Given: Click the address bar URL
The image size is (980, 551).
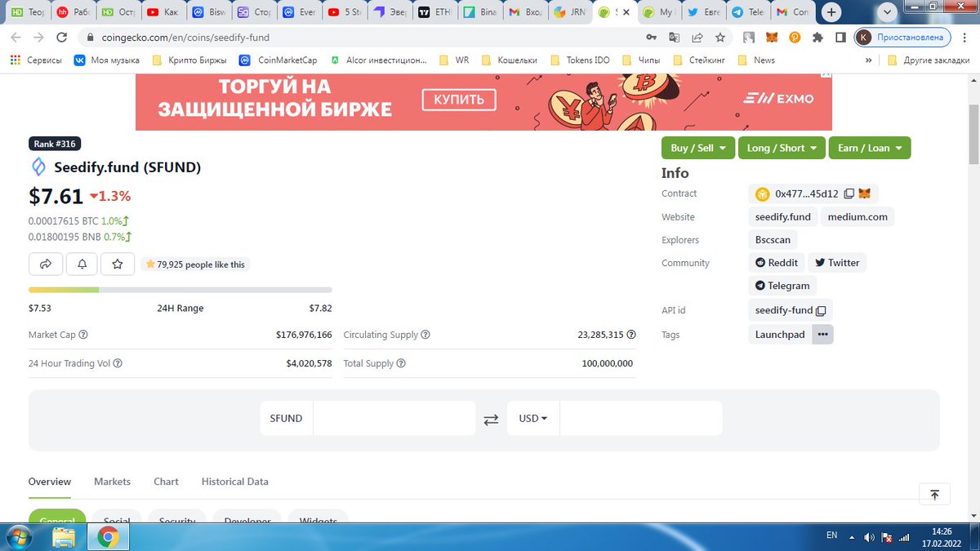Looking at the screenshot, I should tap(186, 38).
